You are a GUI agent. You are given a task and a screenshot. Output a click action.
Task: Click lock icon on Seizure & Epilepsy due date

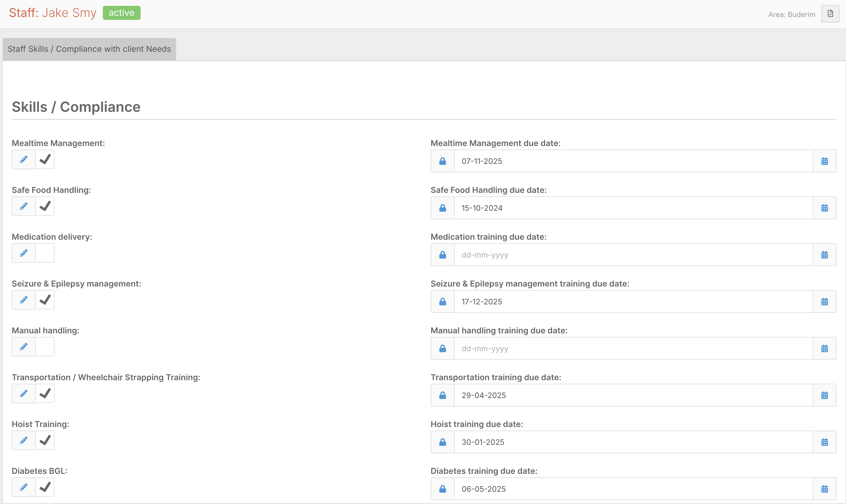[x=443, y=301]
